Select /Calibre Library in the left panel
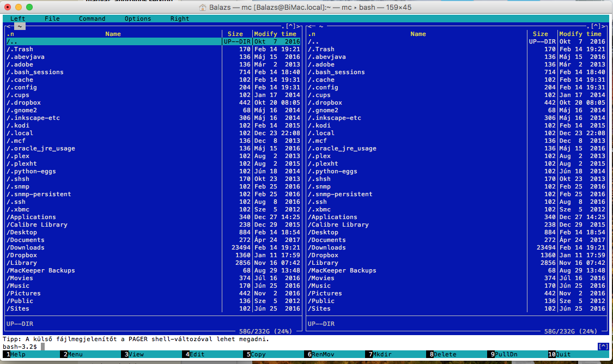 [x=153, y=225]
